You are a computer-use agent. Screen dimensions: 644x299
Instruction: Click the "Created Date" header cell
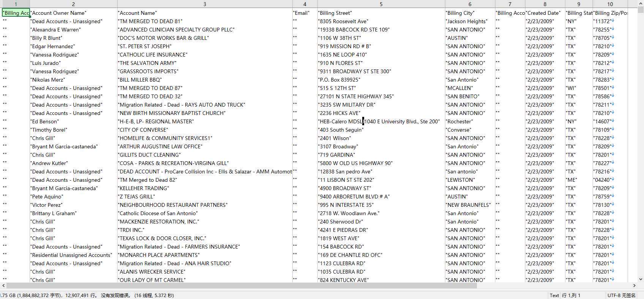[x=545, y=13]
